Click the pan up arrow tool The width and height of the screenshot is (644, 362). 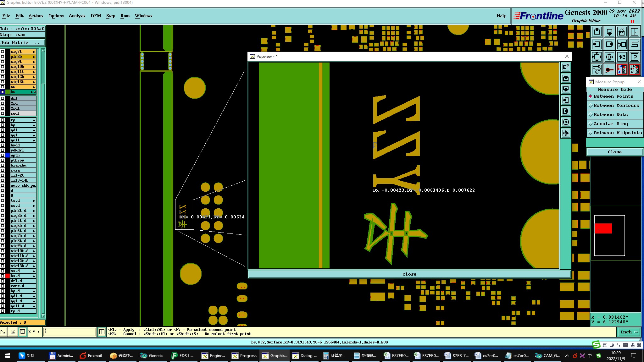(597, 32)
